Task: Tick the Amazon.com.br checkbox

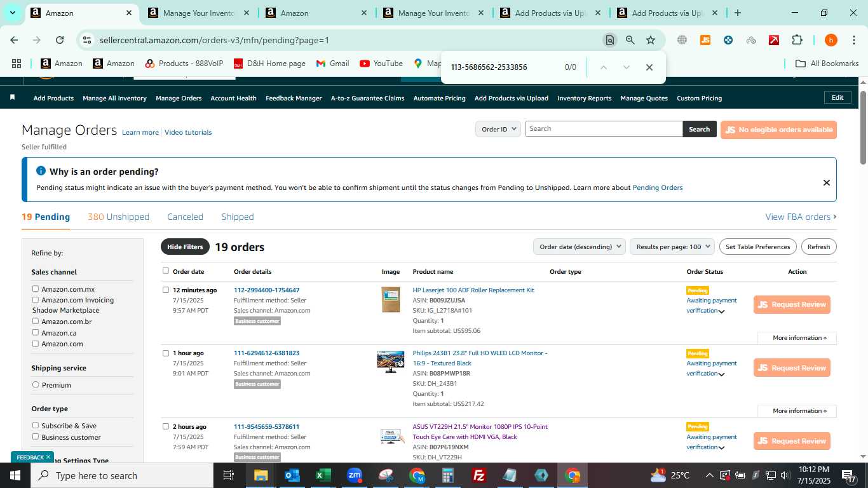Action: pos(36,321)
